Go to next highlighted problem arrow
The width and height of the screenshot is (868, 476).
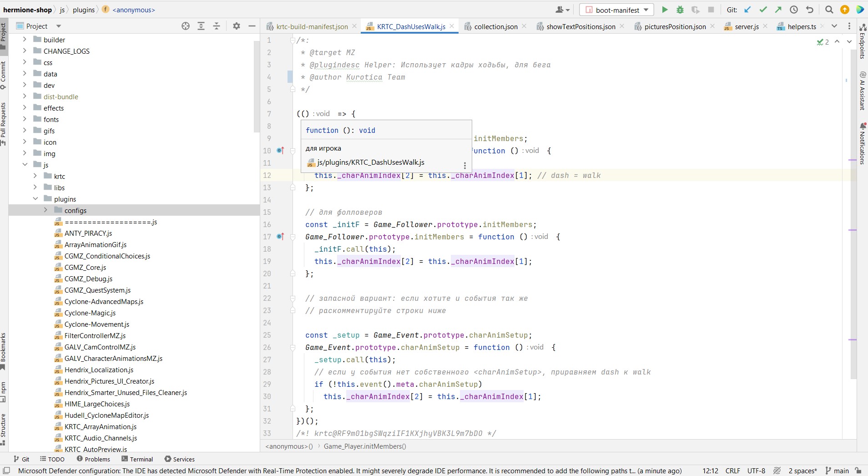(x=849, y=41)
